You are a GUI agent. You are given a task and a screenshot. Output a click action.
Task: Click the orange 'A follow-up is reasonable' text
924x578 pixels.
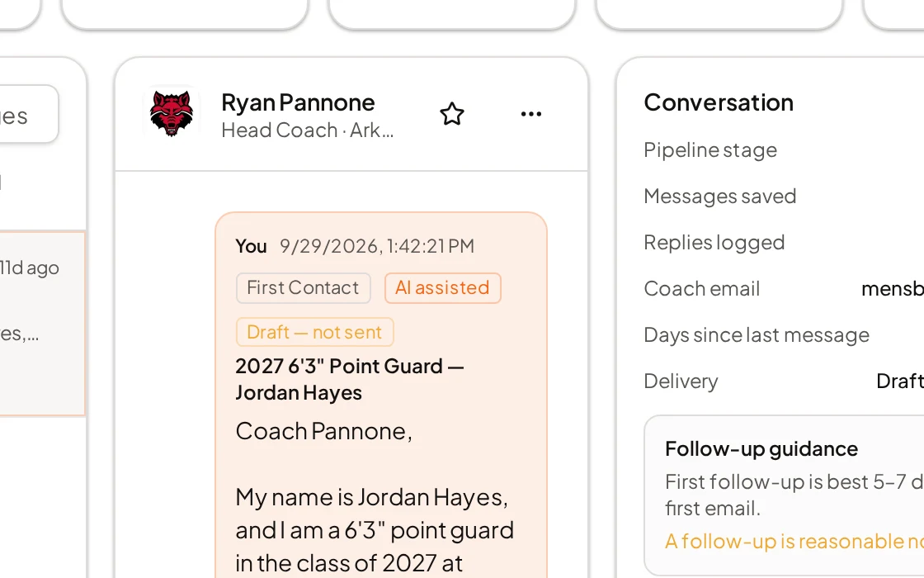coord(794,541)
